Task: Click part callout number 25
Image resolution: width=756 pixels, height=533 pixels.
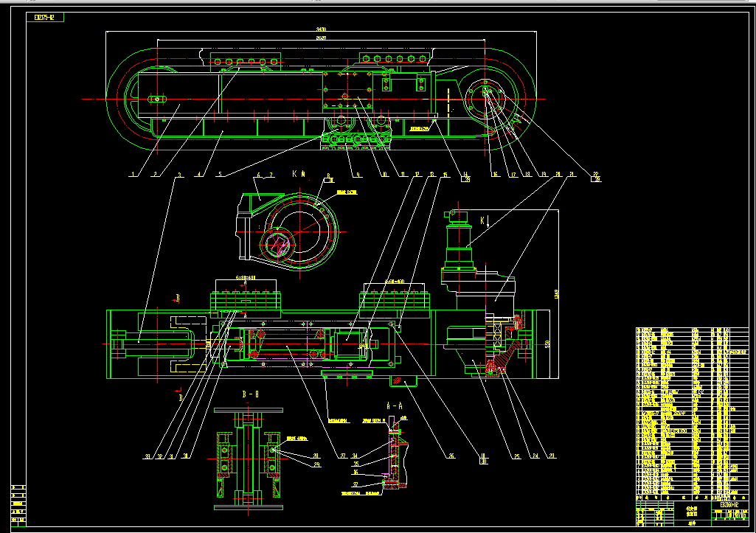Action: [x=517, y=456]
